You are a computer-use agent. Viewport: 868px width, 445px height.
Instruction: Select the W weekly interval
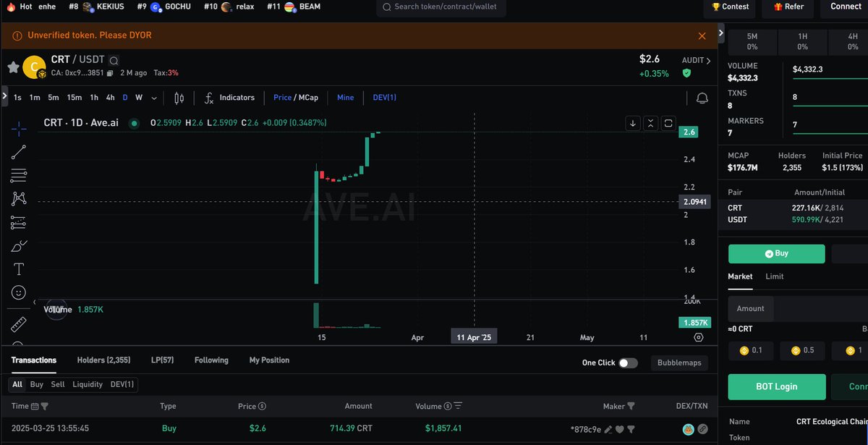139,98
